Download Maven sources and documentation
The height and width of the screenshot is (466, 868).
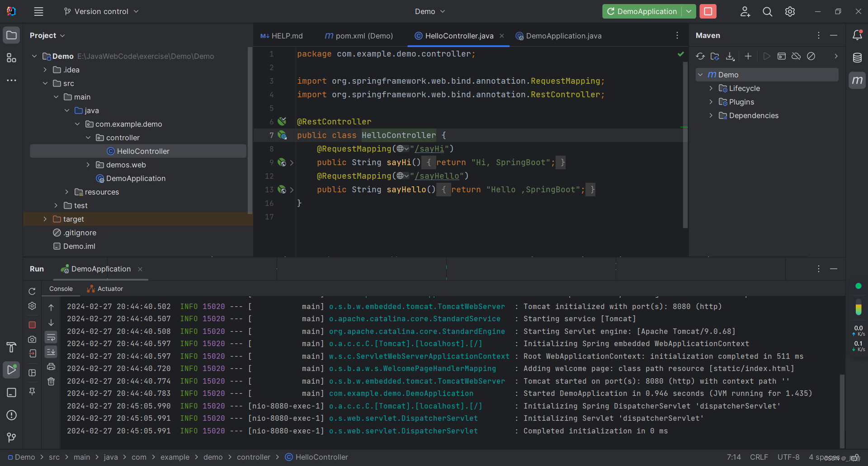(x=730, y=56)
